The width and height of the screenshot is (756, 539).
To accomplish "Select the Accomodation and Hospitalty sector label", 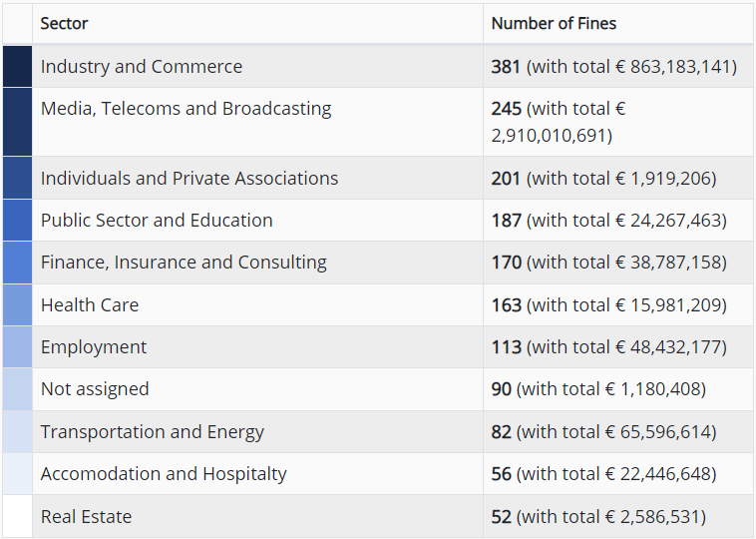I will coord(164,474).
